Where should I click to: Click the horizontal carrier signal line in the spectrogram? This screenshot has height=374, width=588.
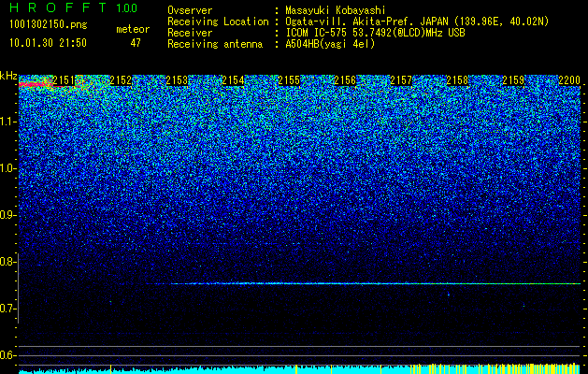tap(363, 283)
